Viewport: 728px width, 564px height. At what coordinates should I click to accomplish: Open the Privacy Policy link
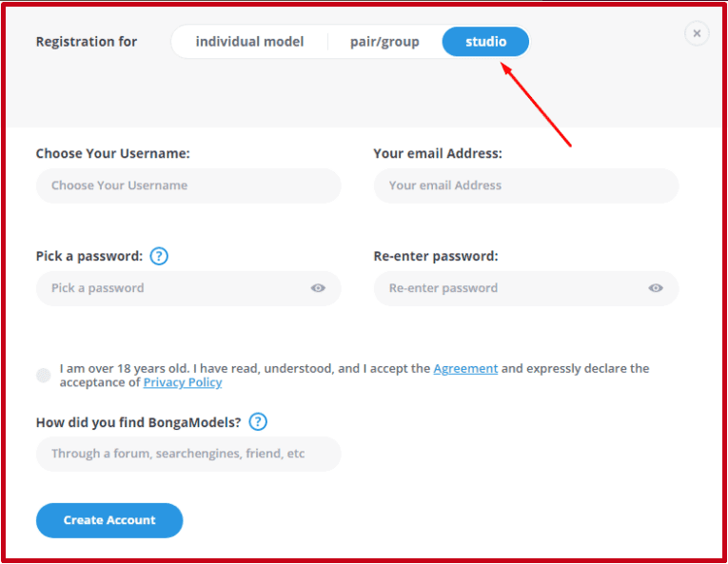pos(183,382)
